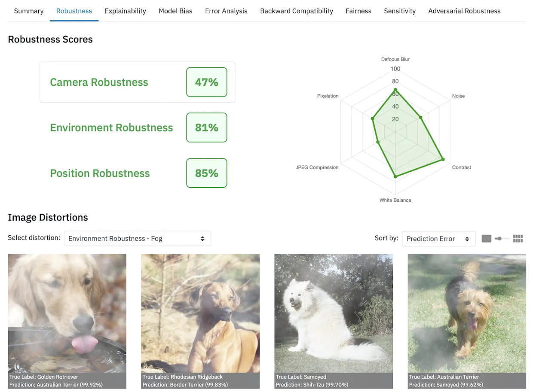Click the Defocus Blur axis label
This screenshot has height=392, width=533.
point(395,59)
